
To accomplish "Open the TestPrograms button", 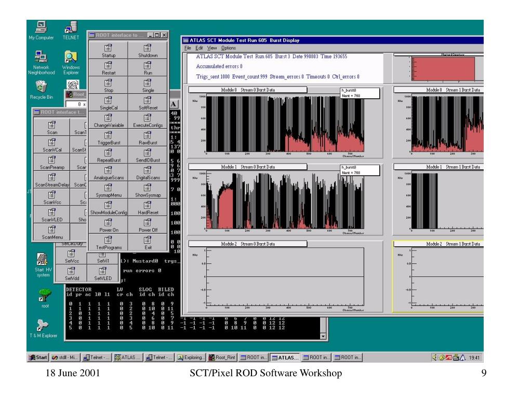I will tap(108, 243).
